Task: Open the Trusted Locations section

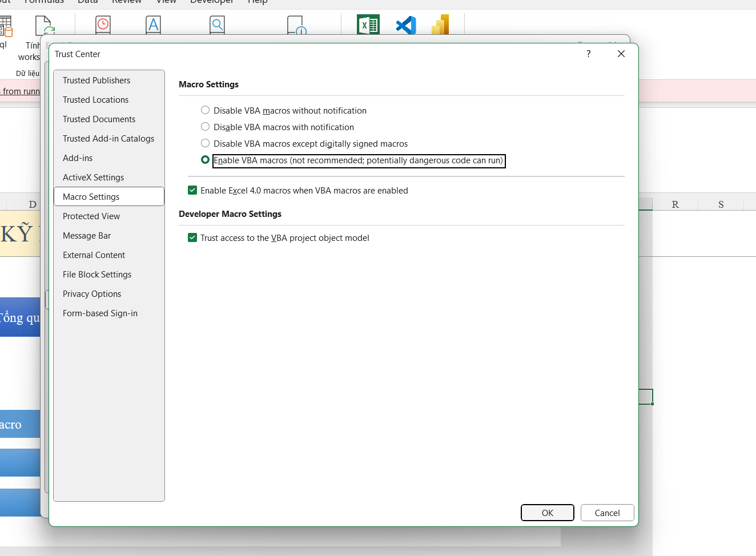Action: click(x=95, y=100)
